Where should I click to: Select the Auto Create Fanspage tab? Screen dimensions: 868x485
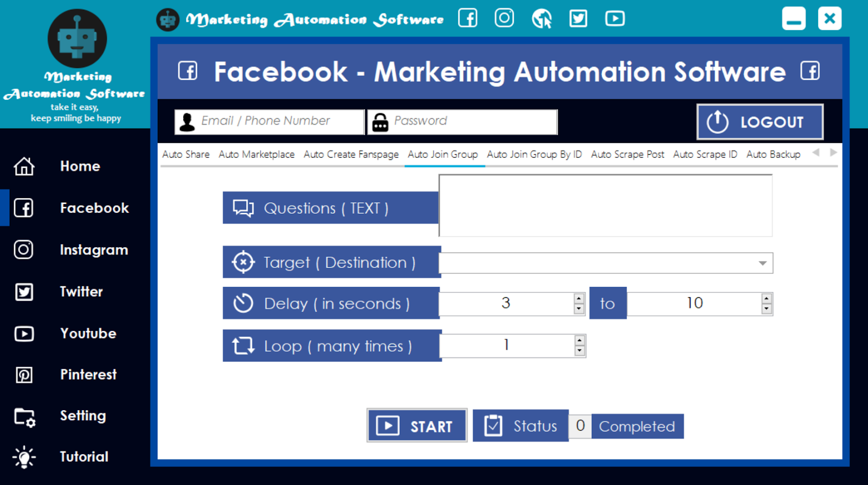tap(351, 155)
